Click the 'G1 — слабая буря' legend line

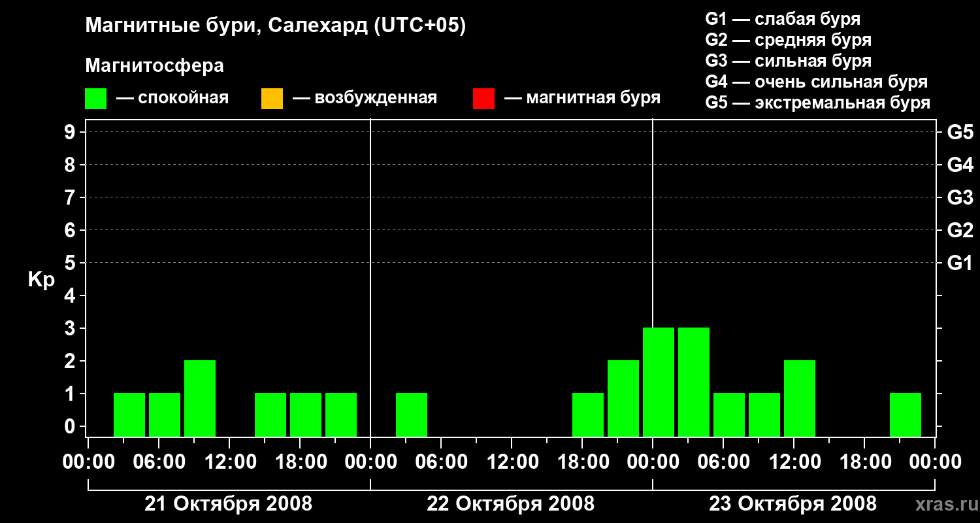coord(783,19)
